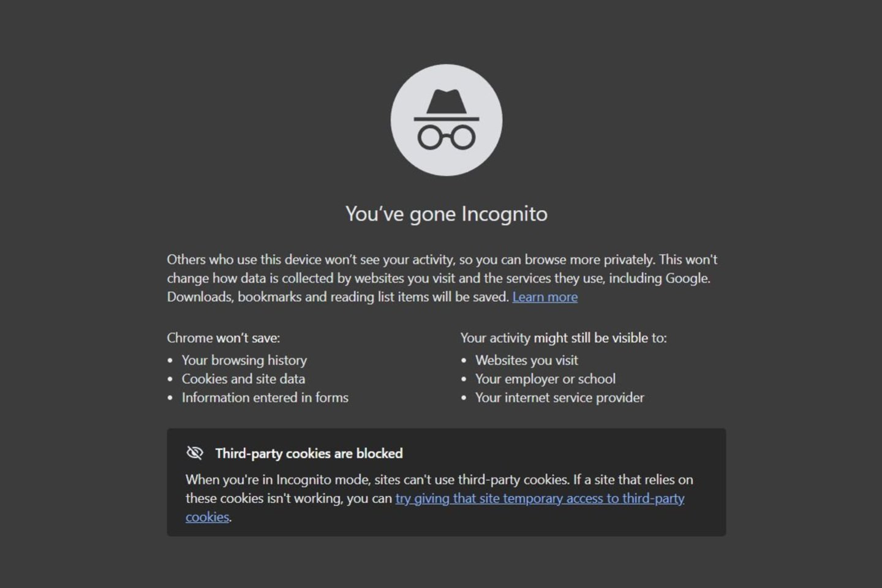The height and width of the screenshot is (588, 882).
Task: Click the "You've gone Incognito" heading
Action: click(446, 214)
